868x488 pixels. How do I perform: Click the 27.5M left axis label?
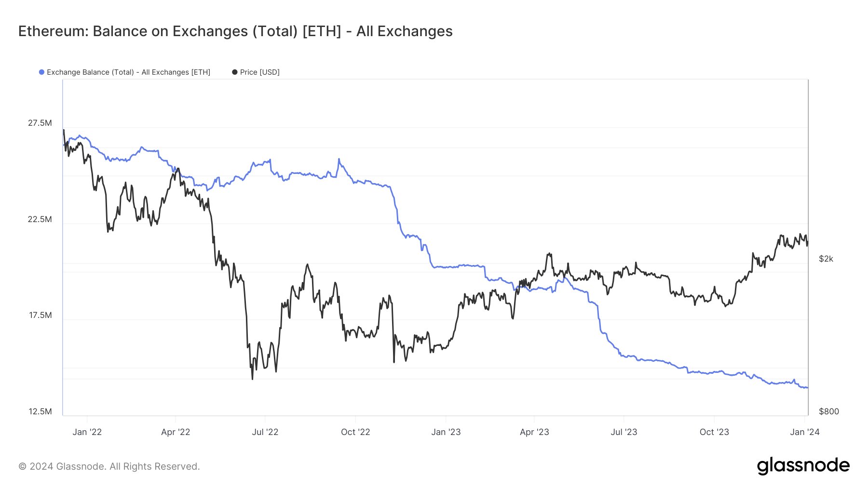(x=40, y=123)
